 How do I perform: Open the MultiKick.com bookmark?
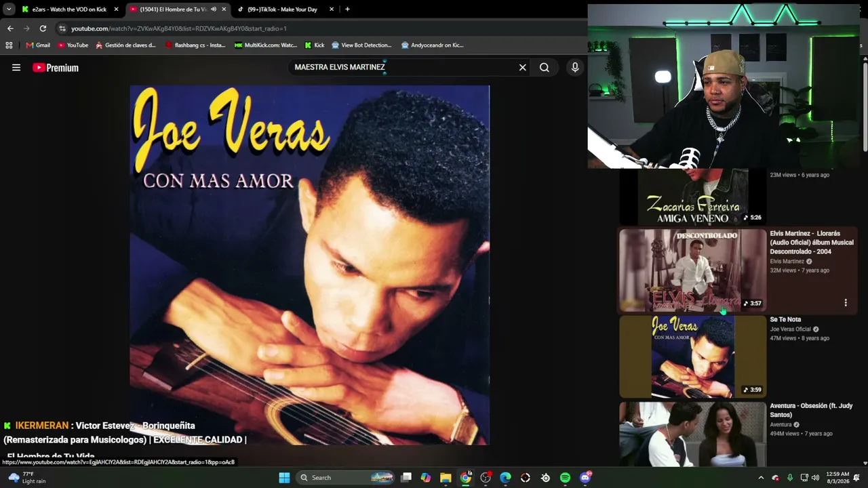(266, 45)
